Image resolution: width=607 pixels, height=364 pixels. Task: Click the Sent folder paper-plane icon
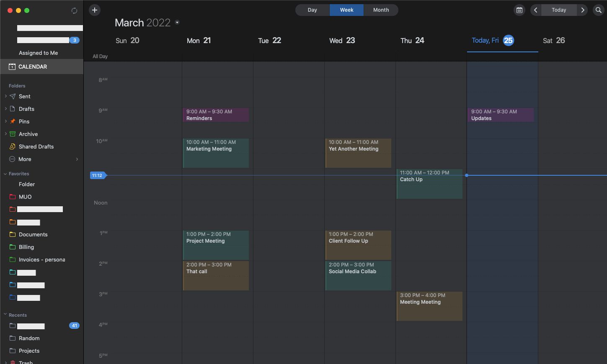click(12, 96)
